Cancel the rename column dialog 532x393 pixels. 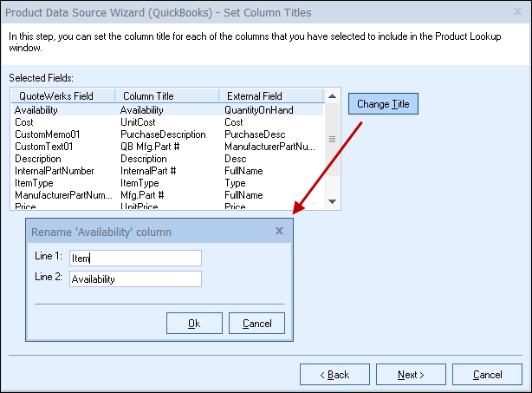pos(256,324)
